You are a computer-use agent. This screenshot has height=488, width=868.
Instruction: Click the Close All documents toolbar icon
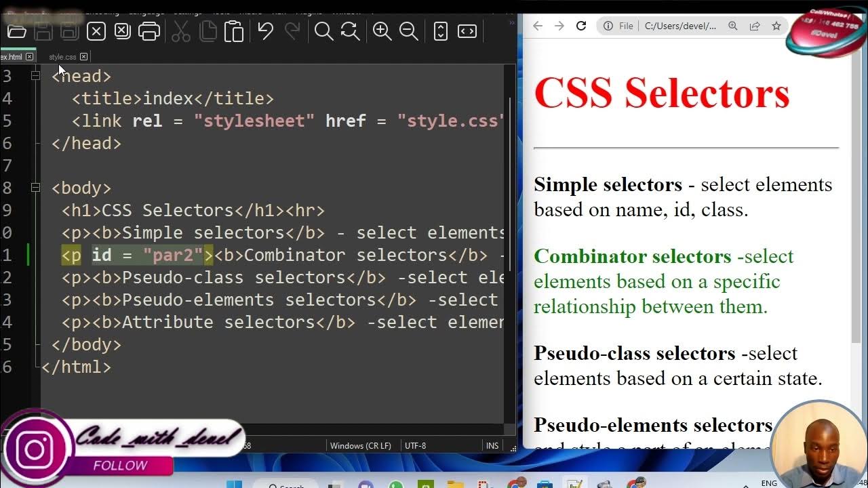coord(122,31)
